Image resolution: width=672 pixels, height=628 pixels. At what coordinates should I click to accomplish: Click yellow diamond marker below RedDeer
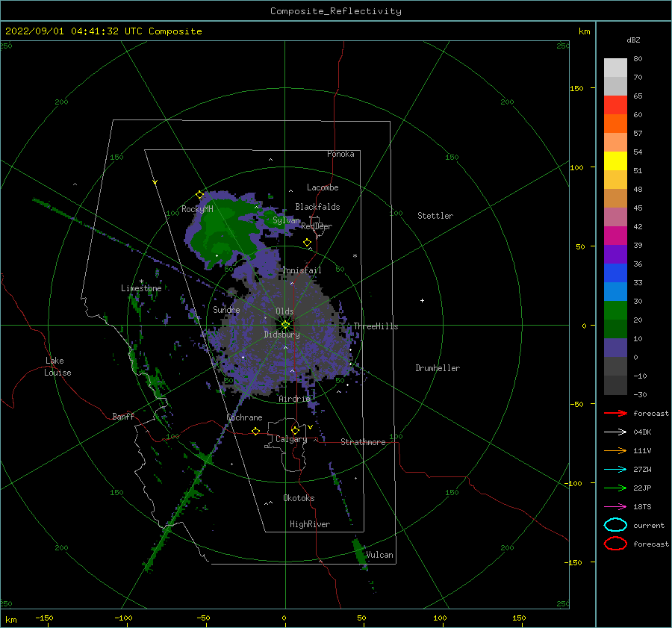[307, 243]
